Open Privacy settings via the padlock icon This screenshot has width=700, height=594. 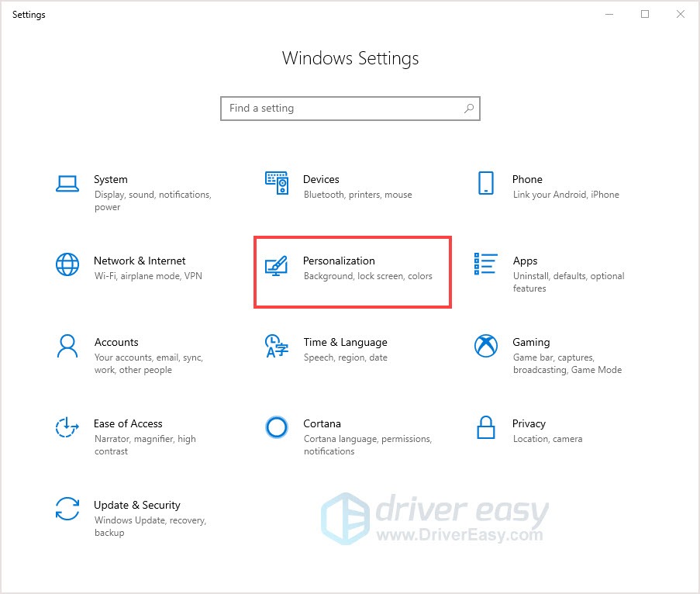(486, 427)
